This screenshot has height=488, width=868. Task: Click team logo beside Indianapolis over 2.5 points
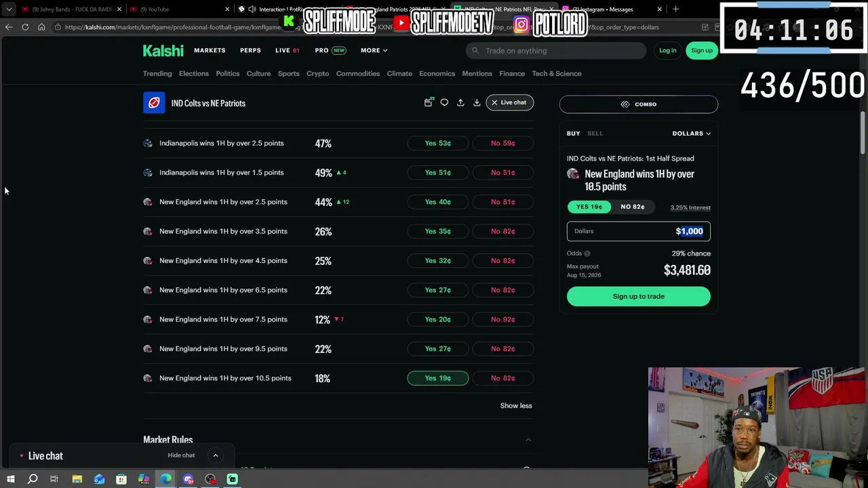[148, 143]
